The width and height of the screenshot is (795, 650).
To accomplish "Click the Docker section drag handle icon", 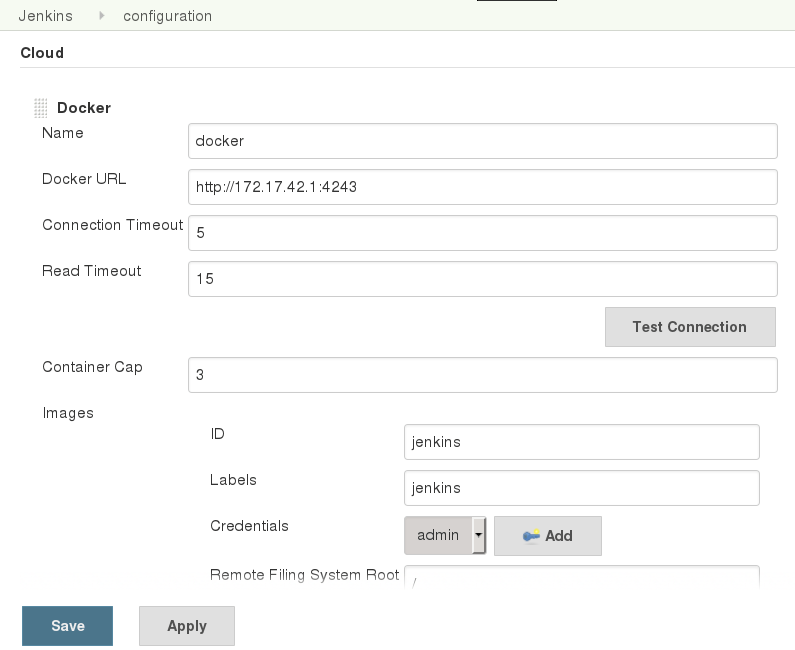I will click(x=41, y=108).
